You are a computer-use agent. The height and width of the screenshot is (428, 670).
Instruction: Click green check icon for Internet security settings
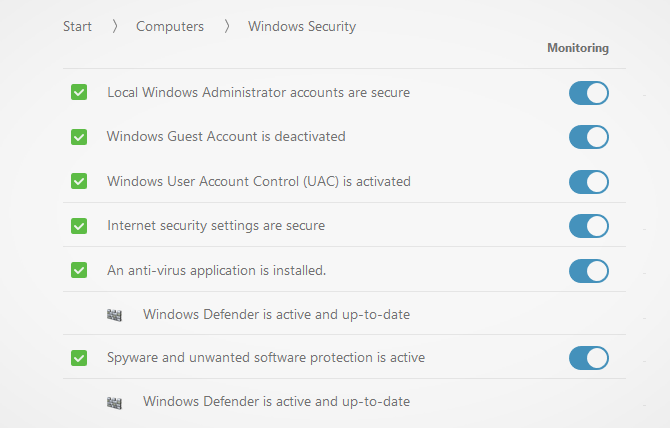coord(79,226)
